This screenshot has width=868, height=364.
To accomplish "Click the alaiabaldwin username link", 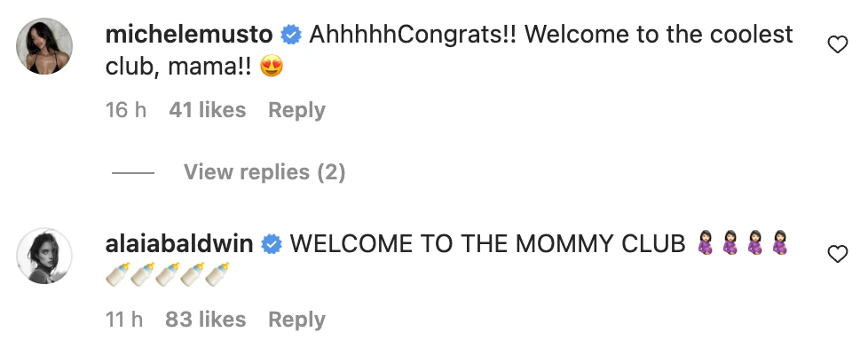I will pyautogui.click(x=180, y=244).
